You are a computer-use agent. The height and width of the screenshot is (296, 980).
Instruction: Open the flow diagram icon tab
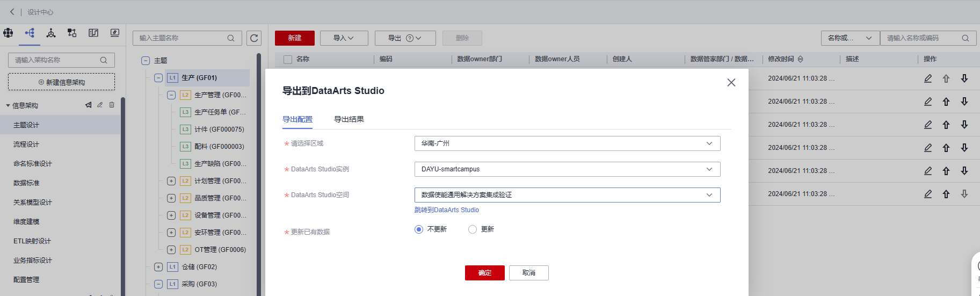click(72, 33)
